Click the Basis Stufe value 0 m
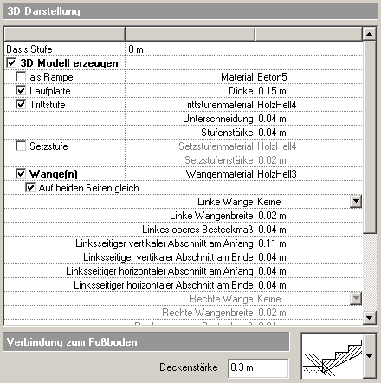The height and width of the screenshot is (383, 381). click(x=136, y=50)
